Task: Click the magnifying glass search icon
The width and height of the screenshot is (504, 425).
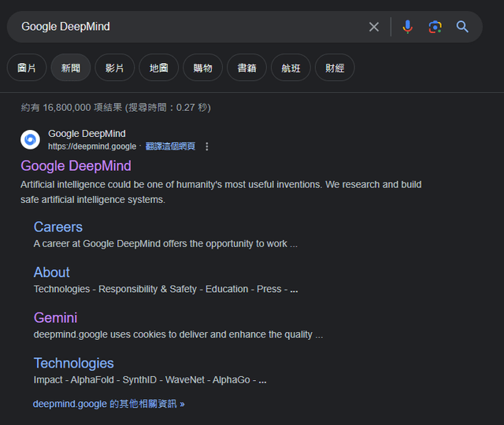Action: 462,27
